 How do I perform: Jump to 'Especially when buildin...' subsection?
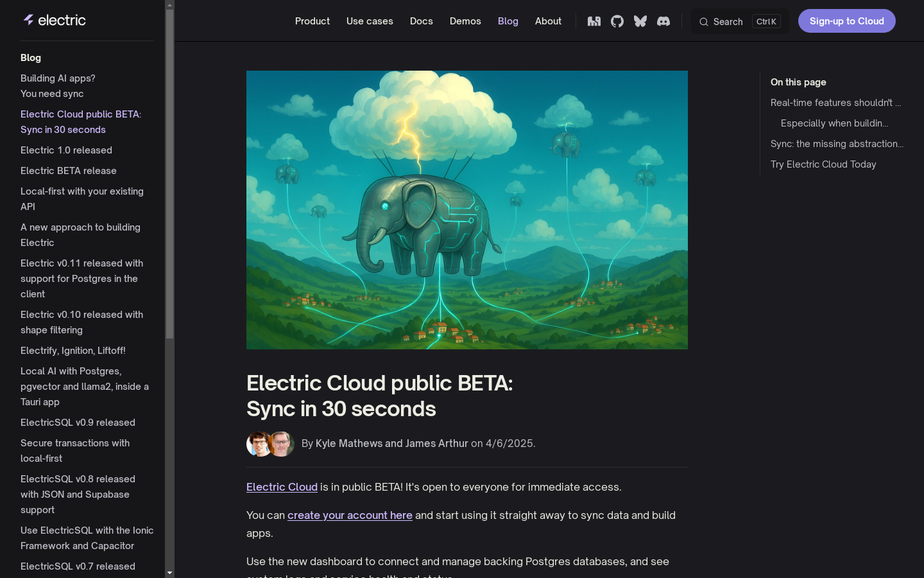[834, 123]
